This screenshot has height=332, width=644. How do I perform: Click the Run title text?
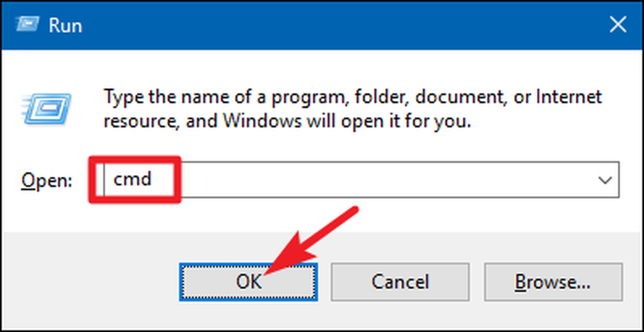(x=65, y=26)
